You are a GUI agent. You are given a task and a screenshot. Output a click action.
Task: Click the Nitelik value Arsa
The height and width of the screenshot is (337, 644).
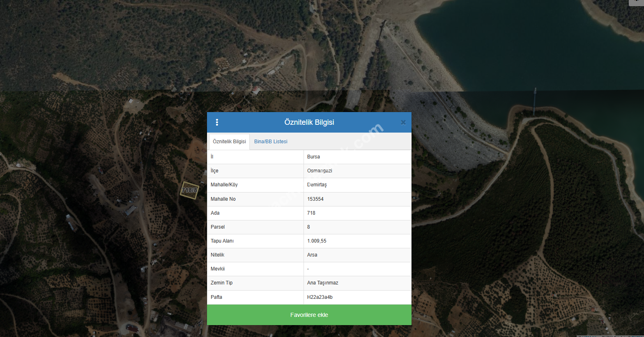[x=312, y=255]
